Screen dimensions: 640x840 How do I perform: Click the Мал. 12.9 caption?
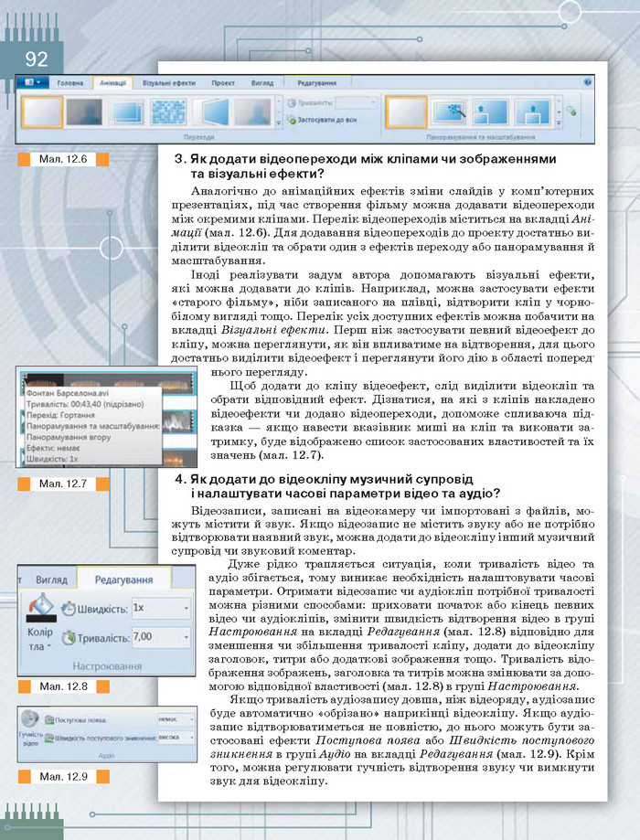pos(63,776)
